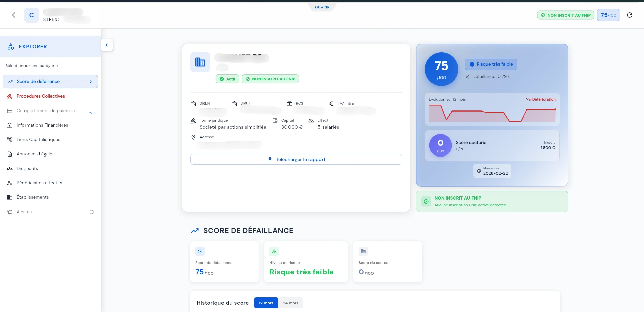Click the 75/100 score badge in header
Screen dimensions: 644x312
[608, 15]
